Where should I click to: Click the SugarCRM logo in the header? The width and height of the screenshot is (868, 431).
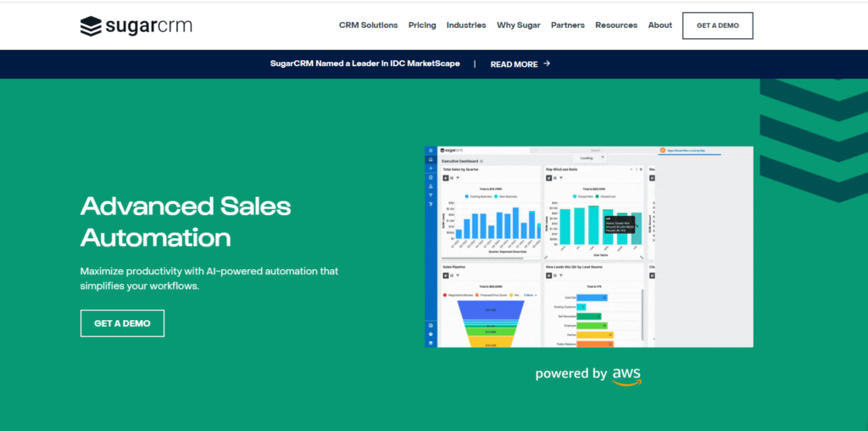pos(136,25)
